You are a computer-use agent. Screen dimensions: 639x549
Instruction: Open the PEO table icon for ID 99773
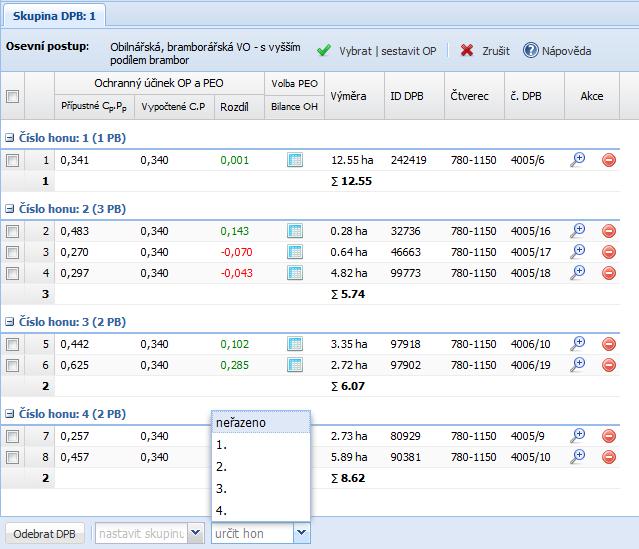295,273
